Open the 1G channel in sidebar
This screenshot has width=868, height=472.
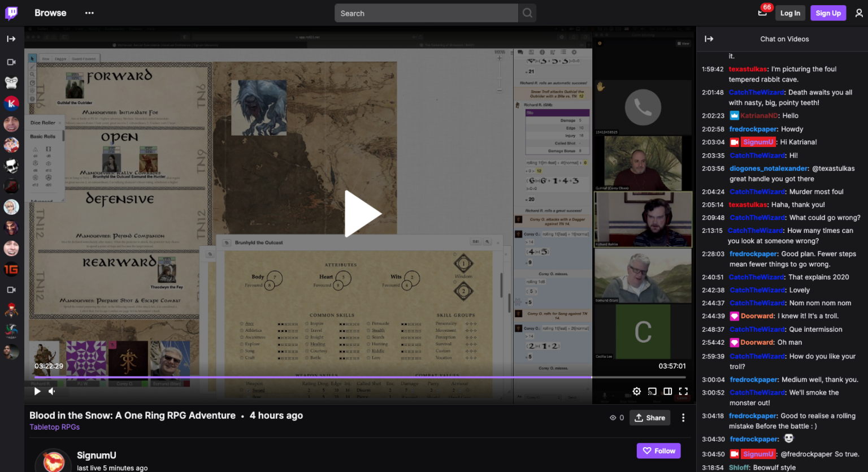pyautogui.click(x=11, y=270)
